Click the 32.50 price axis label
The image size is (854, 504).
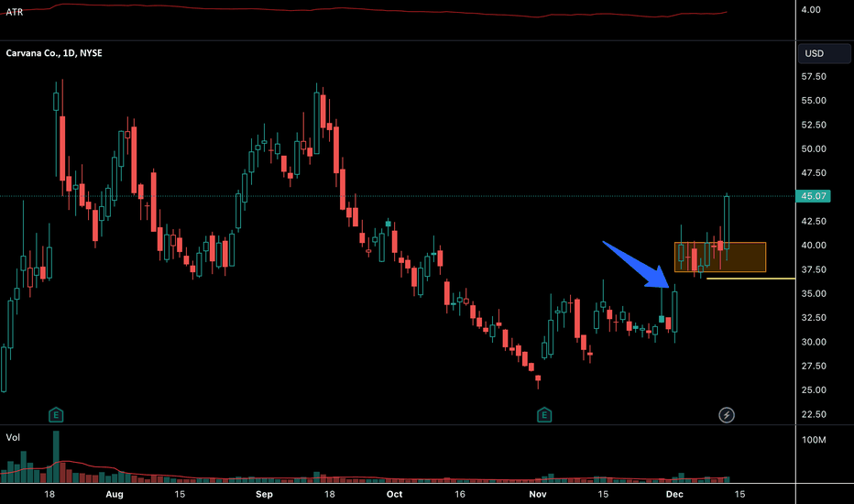(814, 318)
